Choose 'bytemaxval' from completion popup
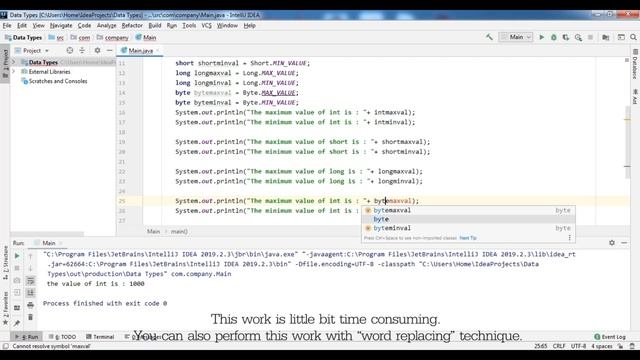Image resolution: width=640 pixels, height=360 pixels. [x=468, y=210]
